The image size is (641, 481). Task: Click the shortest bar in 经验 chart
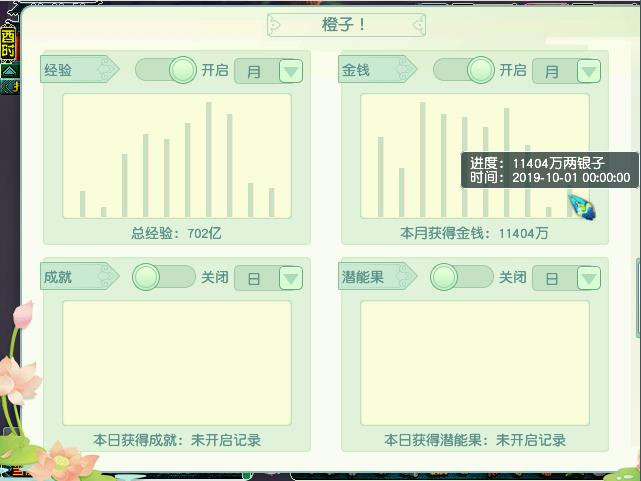click(x=103, y=212)
